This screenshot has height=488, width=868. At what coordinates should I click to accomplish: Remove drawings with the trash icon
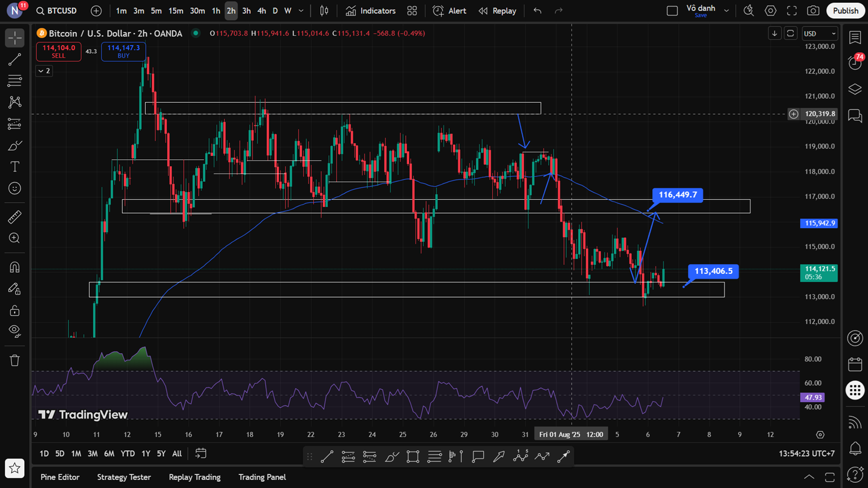15,360
